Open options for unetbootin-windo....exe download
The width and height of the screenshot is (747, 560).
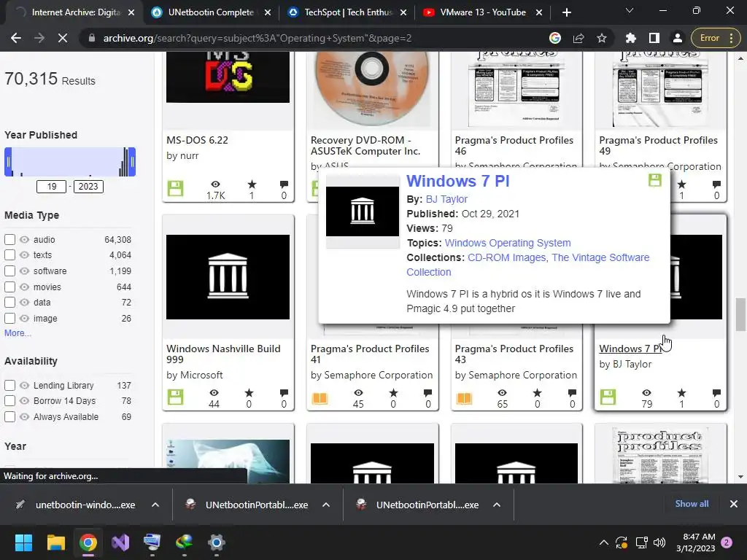(155, 505)
